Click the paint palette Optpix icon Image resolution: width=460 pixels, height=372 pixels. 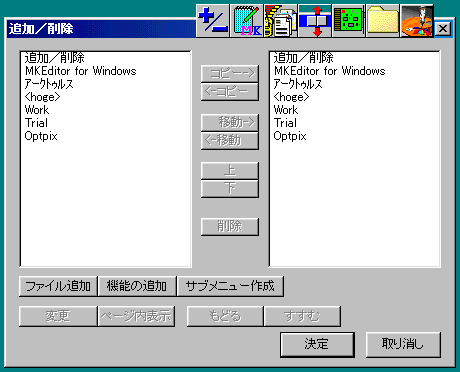[x=417, y=21]
